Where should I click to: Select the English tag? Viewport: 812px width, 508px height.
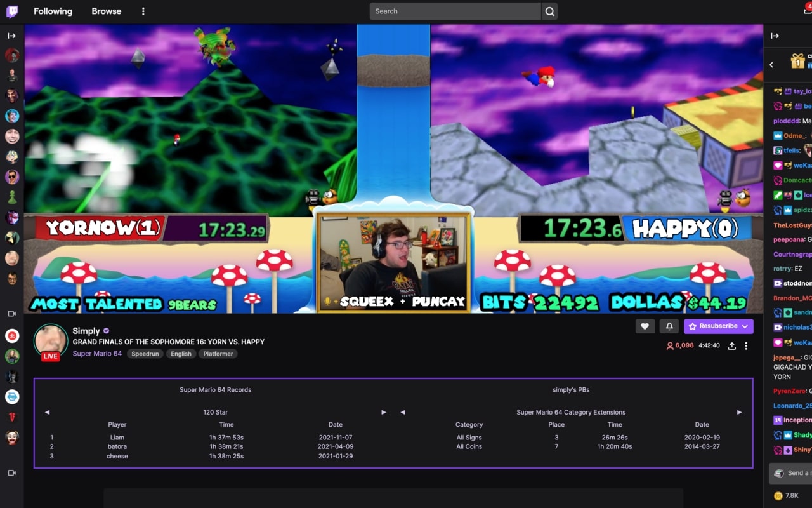[x=181, y=354]
